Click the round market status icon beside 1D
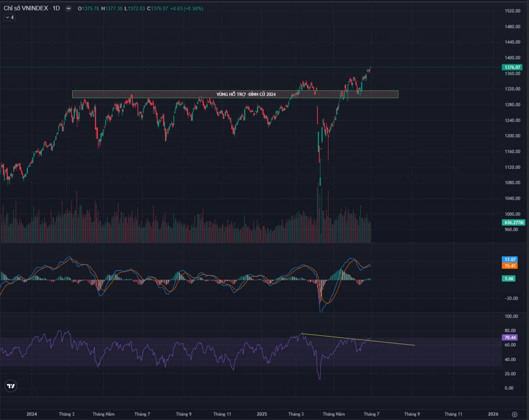This screenshot has width=529, height=420. [x=68, y=8]
